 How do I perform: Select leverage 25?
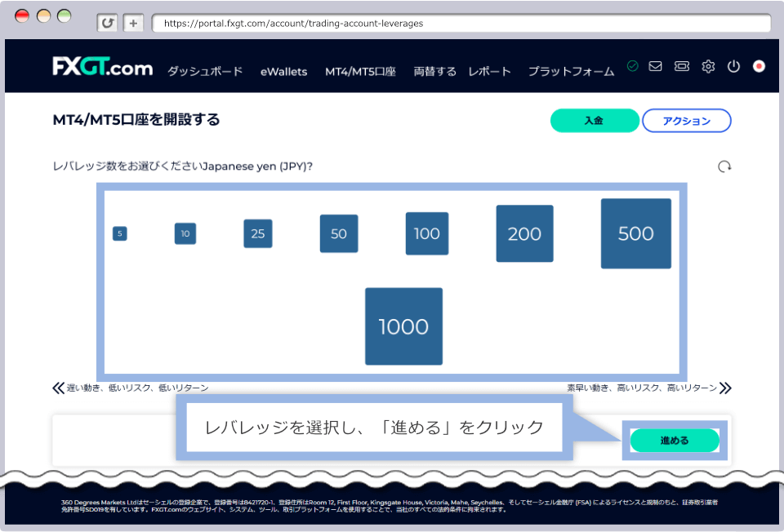pos(257,233)
